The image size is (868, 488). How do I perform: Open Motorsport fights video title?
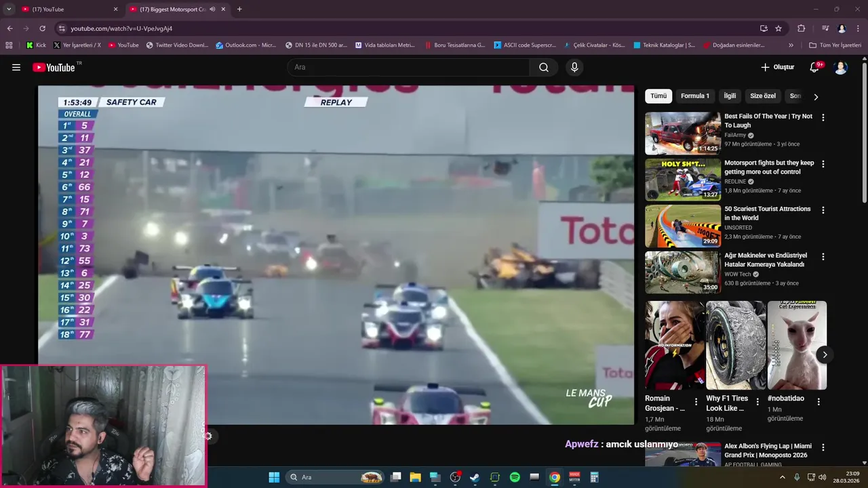tap(769, 167)
